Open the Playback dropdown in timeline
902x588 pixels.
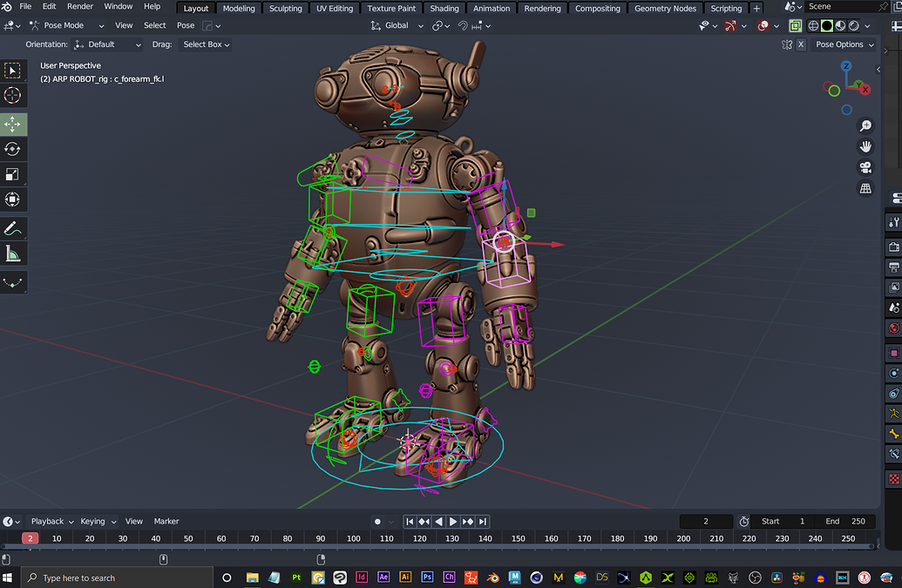click(x=51, y=521)
